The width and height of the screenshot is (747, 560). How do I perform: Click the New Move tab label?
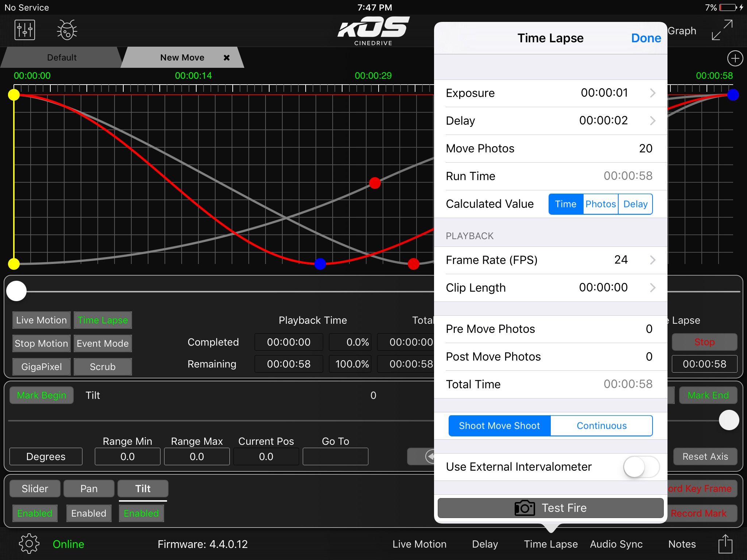pyautogui.click(x=182, y=57)
